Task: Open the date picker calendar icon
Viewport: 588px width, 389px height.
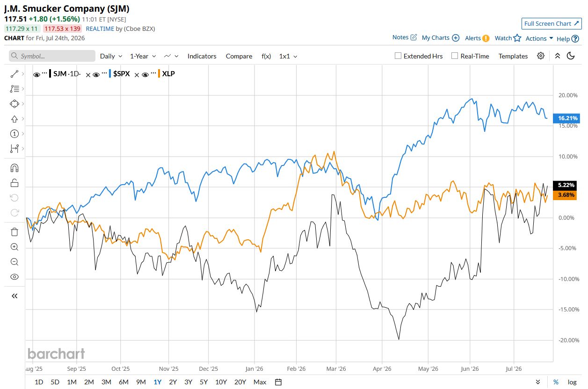Action: (278, 382)
